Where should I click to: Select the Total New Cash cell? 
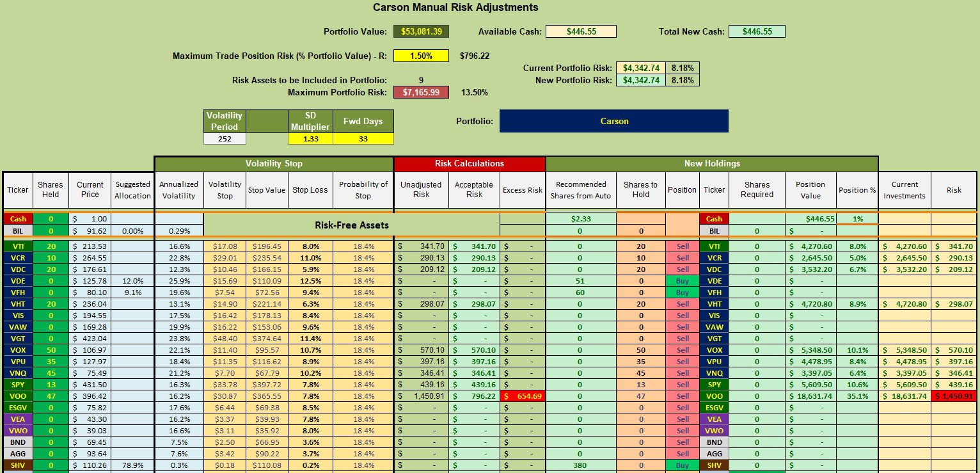(756, 31)
